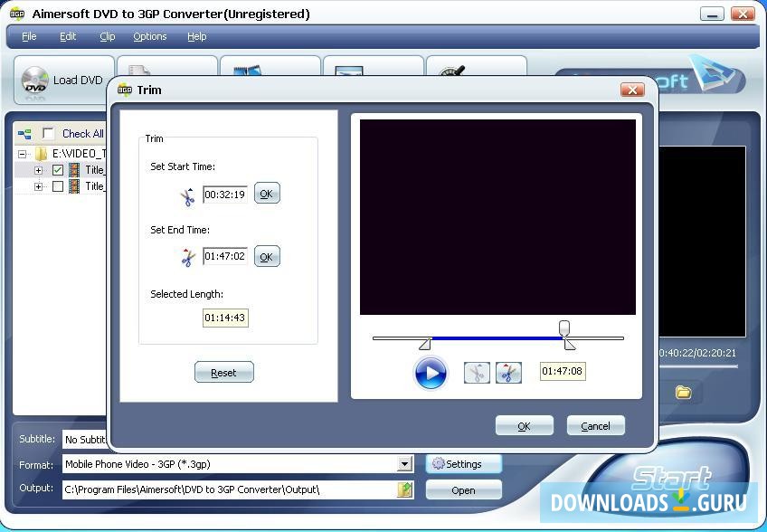
Task: Click the film icon of the checked title
Action: click(74, 170)
